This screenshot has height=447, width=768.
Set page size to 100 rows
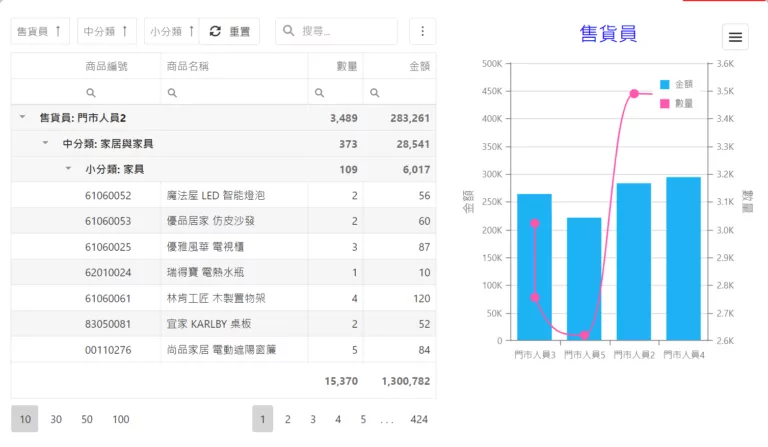120,419
